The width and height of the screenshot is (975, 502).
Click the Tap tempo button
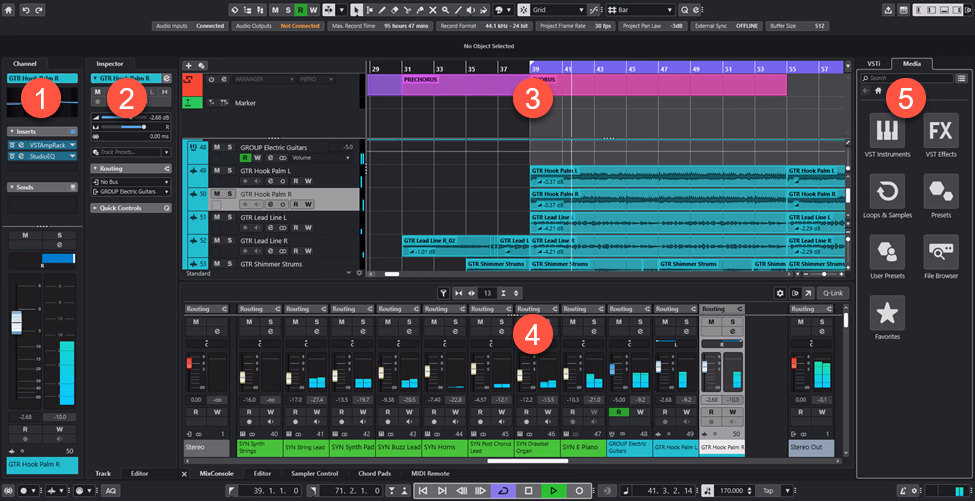point(769,491)
